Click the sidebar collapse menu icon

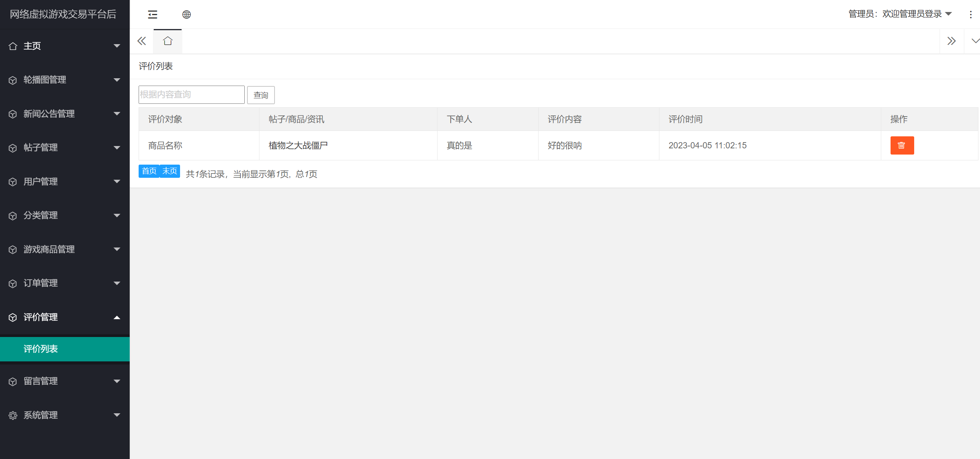[x=153, y=15]
